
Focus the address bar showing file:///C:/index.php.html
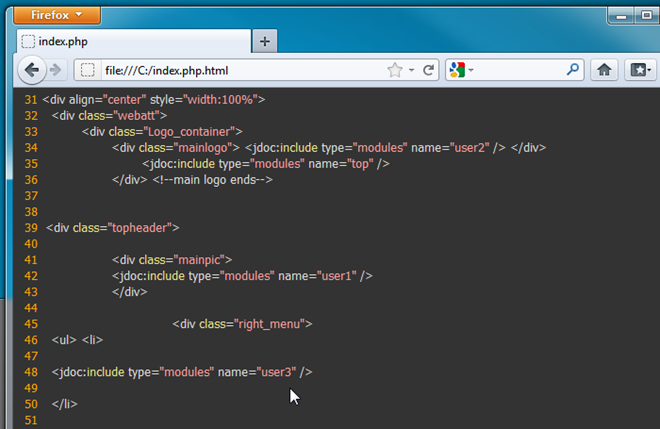click(x=242, y=70)
